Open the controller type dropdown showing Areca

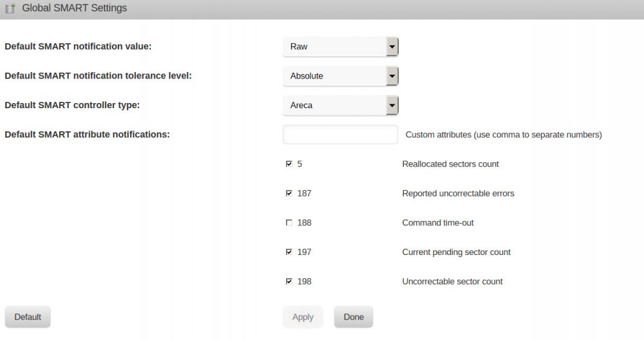[341, 105]
